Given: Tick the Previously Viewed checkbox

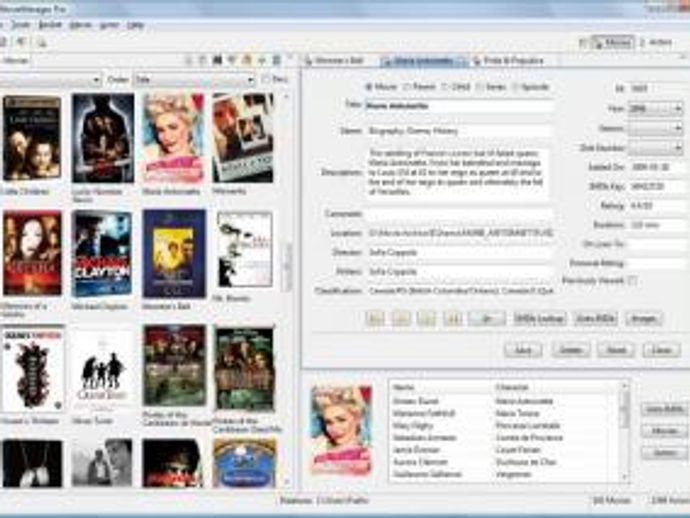Looking at the screenshot, I should (x=633, y=281).
